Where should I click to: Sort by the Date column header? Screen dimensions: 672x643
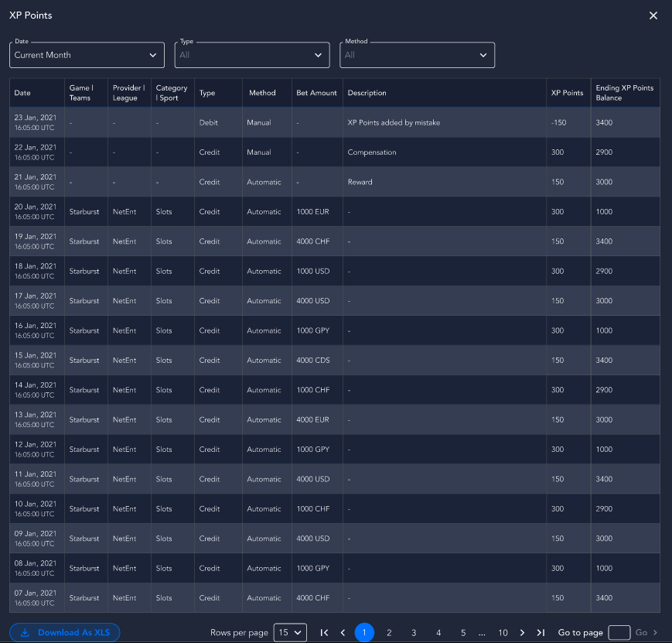coord(23,93)
